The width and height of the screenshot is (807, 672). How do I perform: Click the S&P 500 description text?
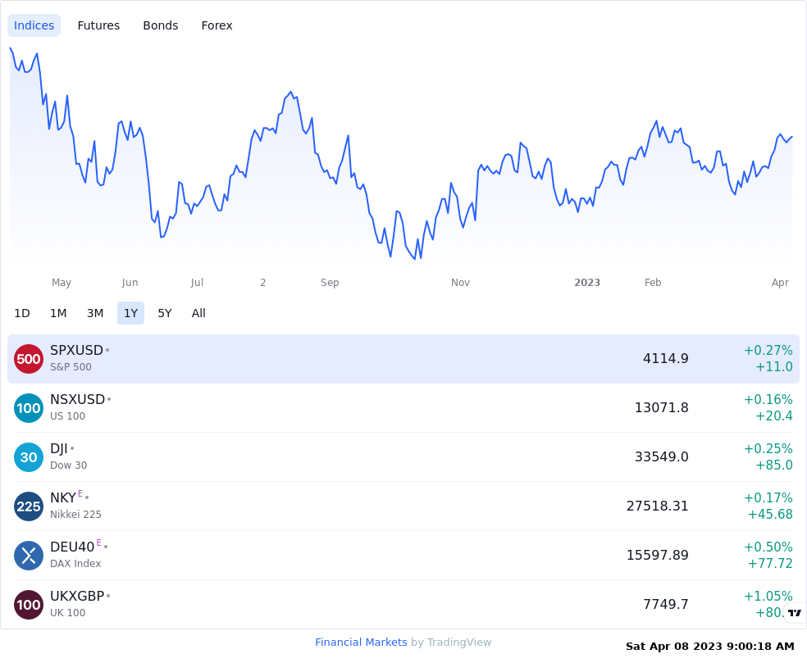pos(71,366)
